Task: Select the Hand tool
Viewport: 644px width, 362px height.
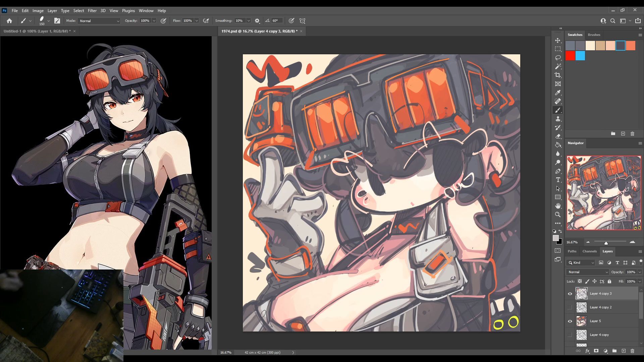Action: (558, 206)
